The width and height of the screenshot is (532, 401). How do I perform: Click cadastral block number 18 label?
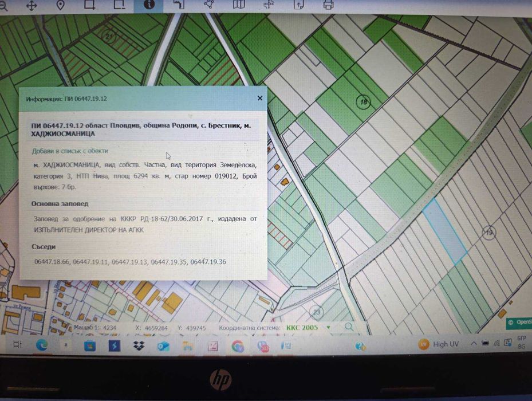point(364,101)
